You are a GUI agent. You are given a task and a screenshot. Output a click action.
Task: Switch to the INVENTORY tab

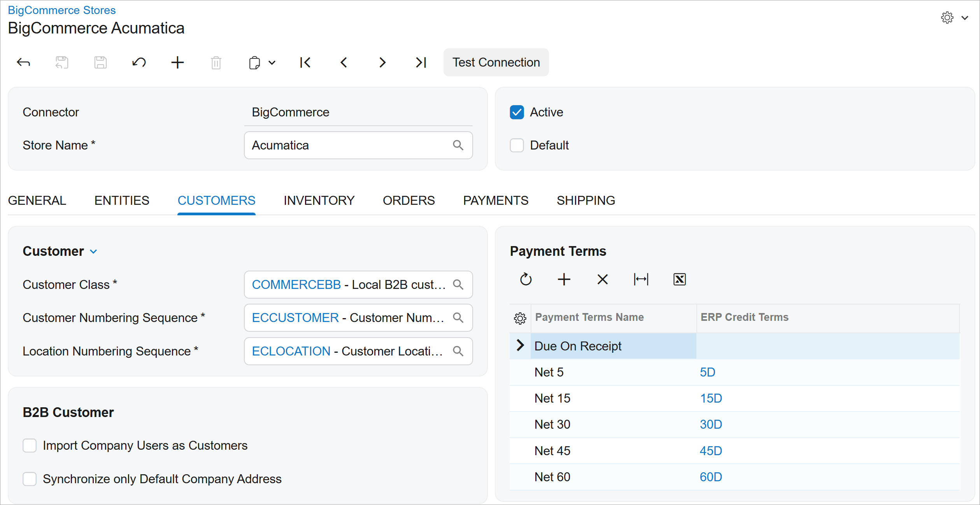[319, 200]
